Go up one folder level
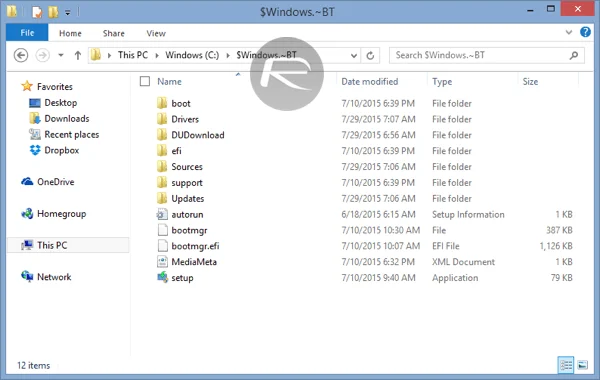Image resolution: width=600 pixels, height=380 pixels. pos(78,55)
